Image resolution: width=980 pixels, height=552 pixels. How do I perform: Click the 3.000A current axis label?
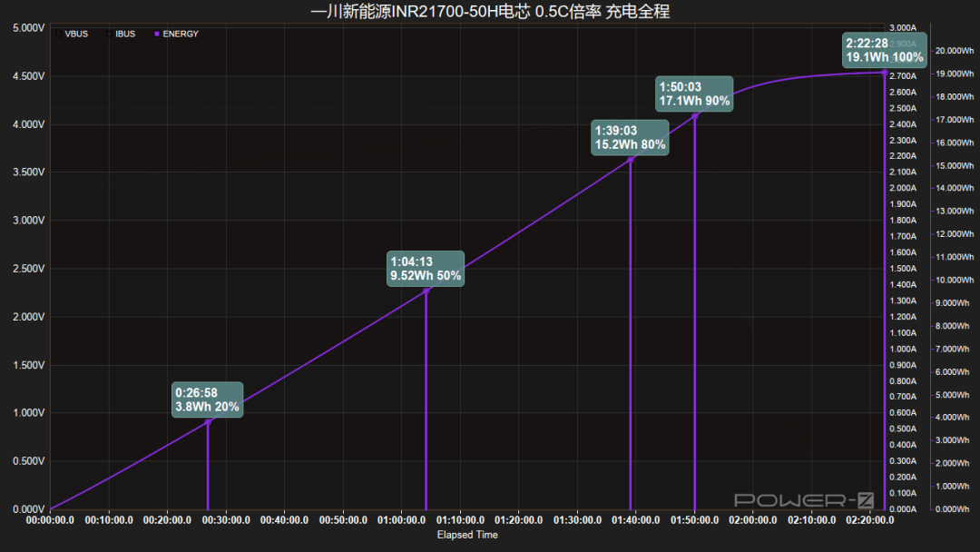pyautogui.click(x=903, y=28)
